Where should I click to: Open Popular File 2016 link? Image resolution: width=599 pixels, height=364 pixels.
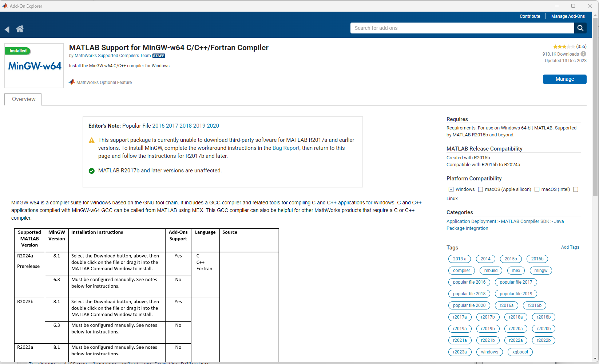coord(158,126)
